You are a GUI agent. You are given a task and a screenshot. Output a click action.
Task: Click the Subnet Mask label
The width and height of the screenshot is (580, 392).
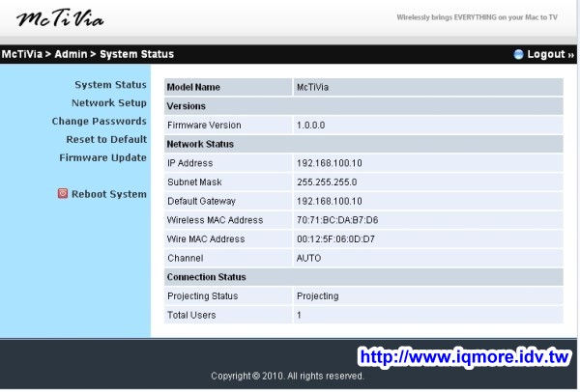[194, 182]
